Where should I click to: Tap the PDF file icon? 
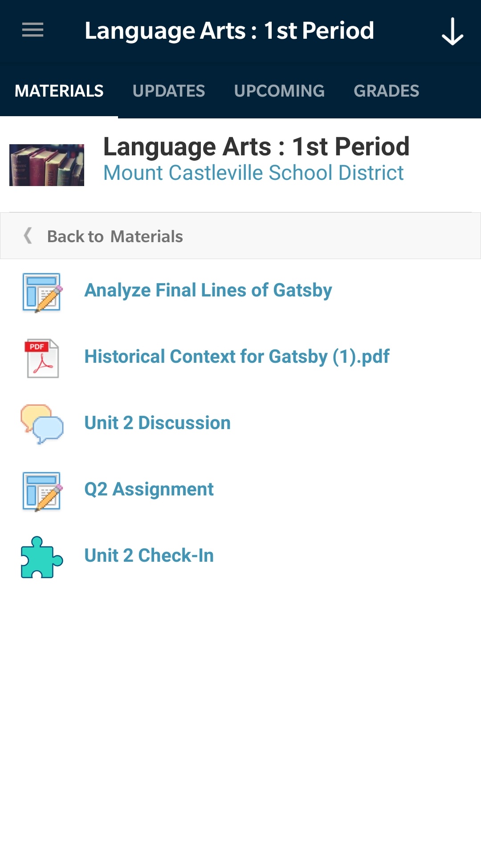point(42,358)
